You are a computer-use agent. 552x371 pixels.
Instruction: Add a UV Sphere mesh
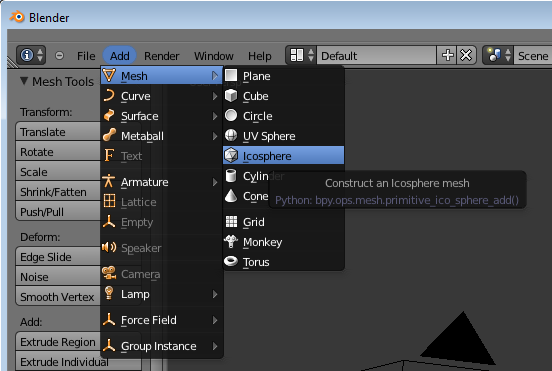click(283, 136)
